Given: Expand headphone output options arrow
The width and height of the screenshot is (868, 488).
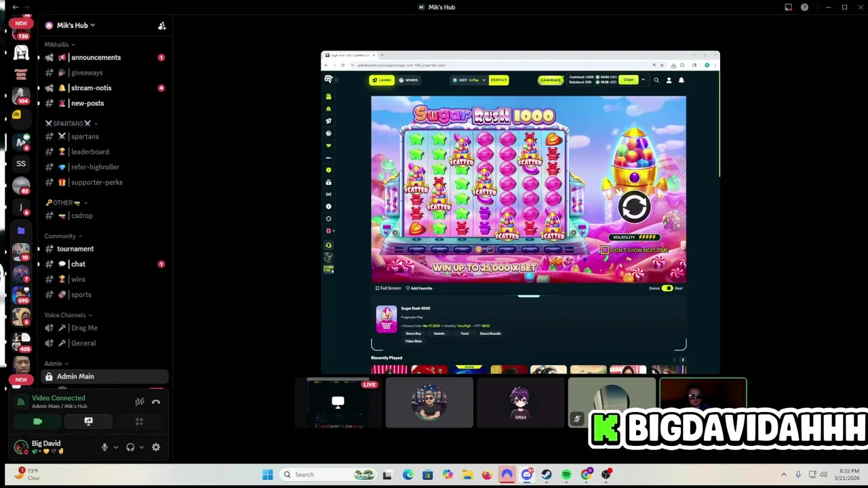Looking at the screenshot, I should coord(141,447).
